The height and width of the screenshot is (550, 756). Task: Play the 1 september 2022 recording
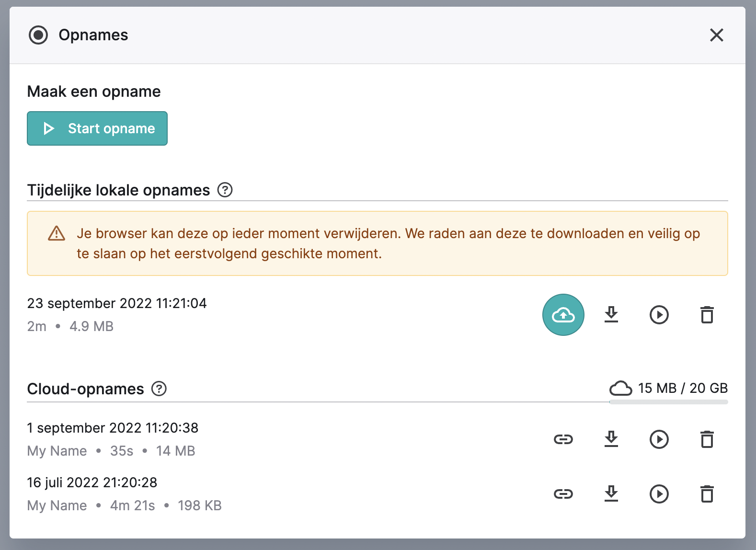tap(659, 439)
